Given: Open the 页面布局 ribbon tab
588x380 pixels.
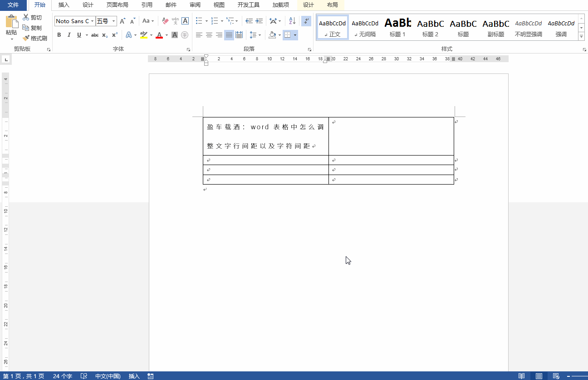Looking at the screenshot, I should pyautogui.click(x=117, y=5).
